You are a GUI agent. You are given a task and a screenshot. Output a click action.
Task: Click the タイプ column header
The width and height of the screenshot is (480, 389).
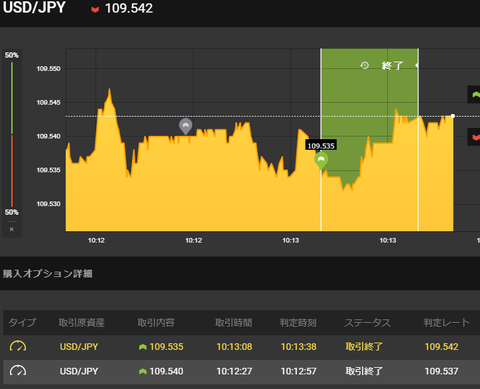point(22,322)
